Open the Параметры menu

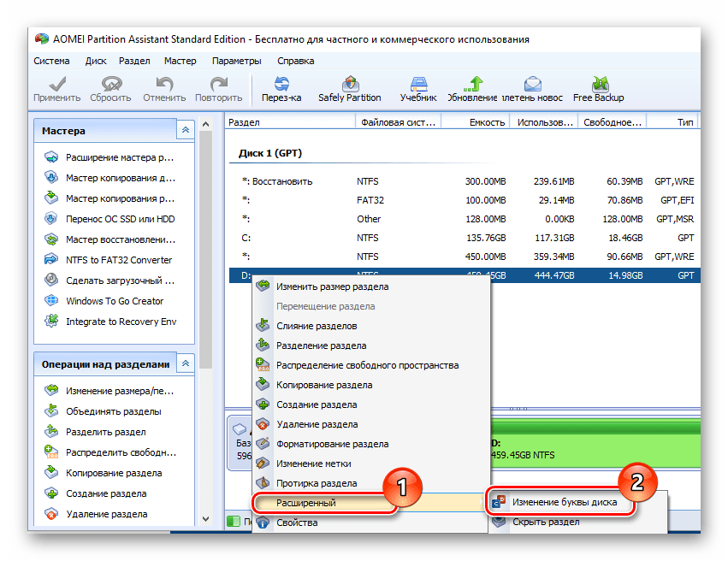tap(236, 61)
